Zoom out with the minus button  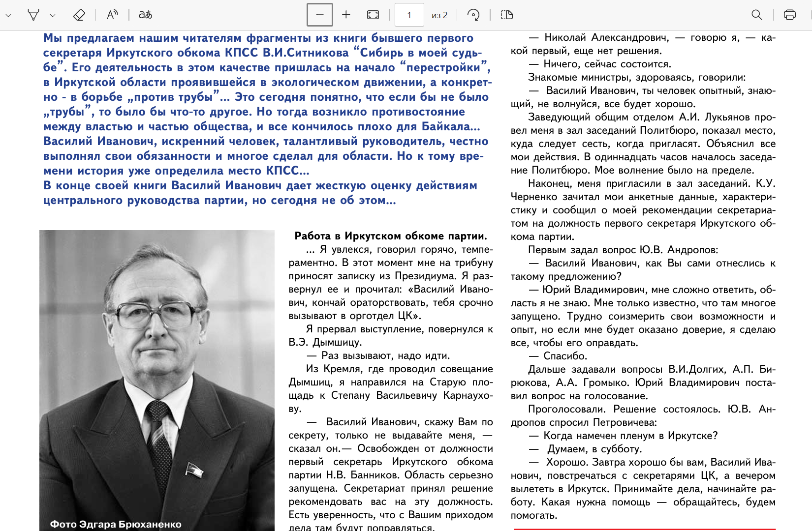[320, 15]
